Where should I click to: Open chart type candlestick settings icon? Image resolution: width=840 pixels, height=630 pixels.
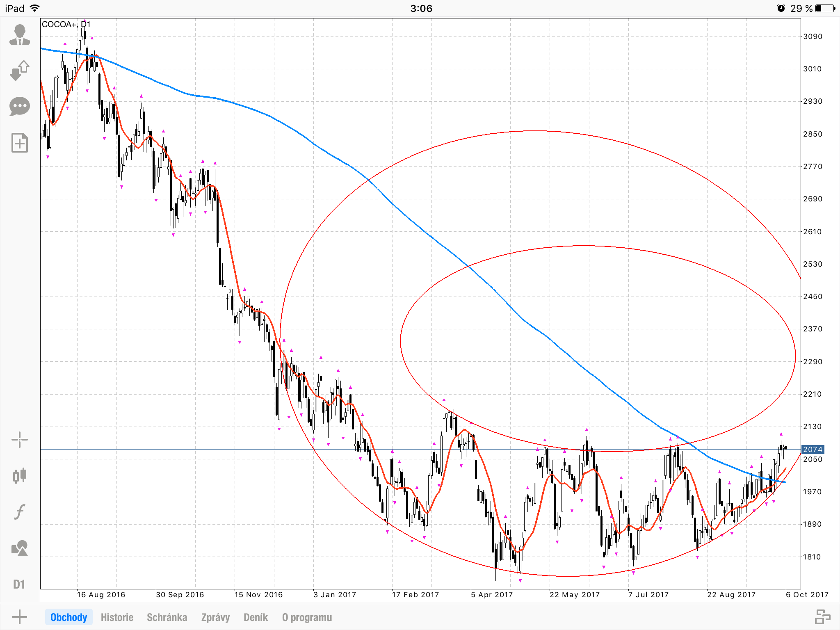pos(20,476)
